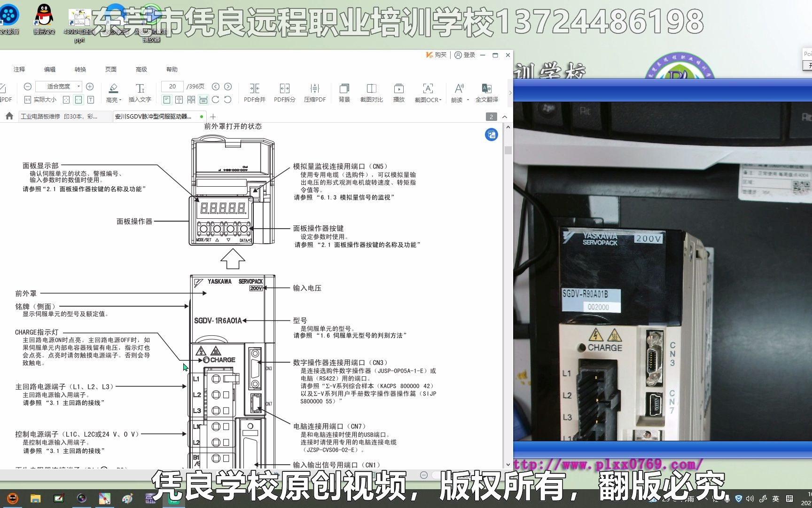Open the 注释 menu tab
812x508 pixels.
(19, 69)
